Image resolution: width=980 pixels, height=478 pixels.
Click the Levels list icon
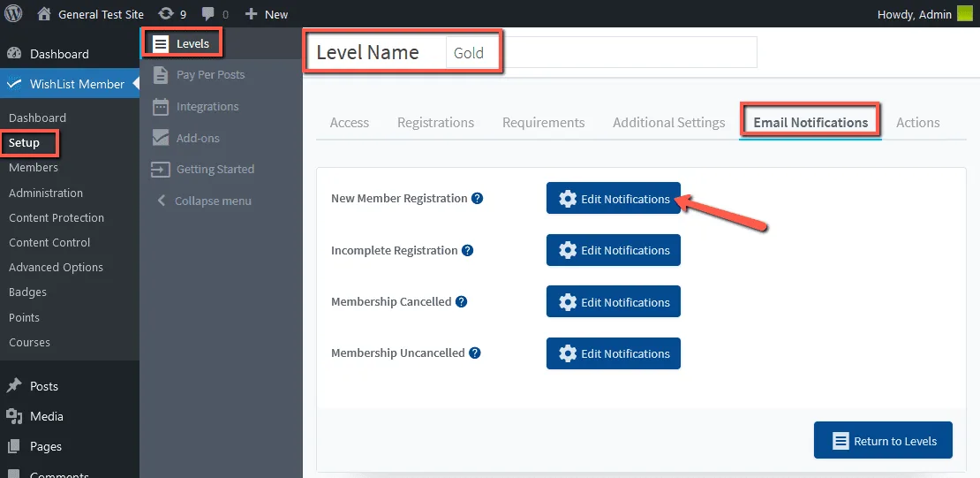click(x=162, y=44)
